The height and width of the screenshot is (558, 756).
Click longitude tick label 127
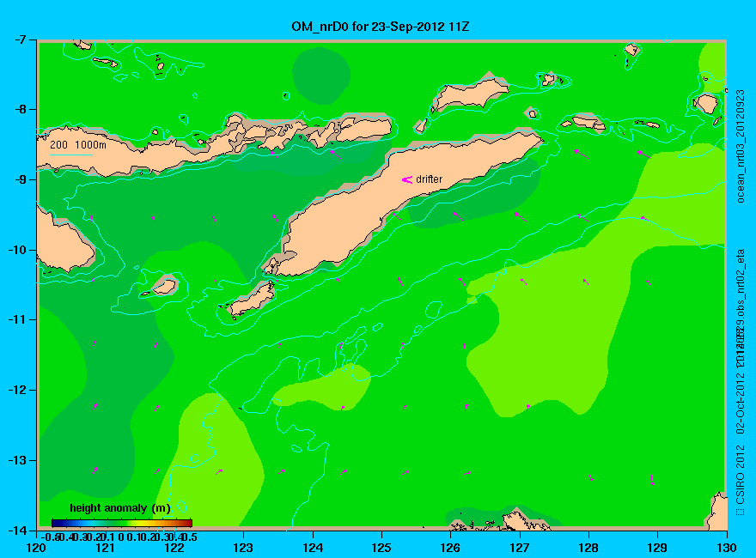pyautogui.click(x=520, y=548)
